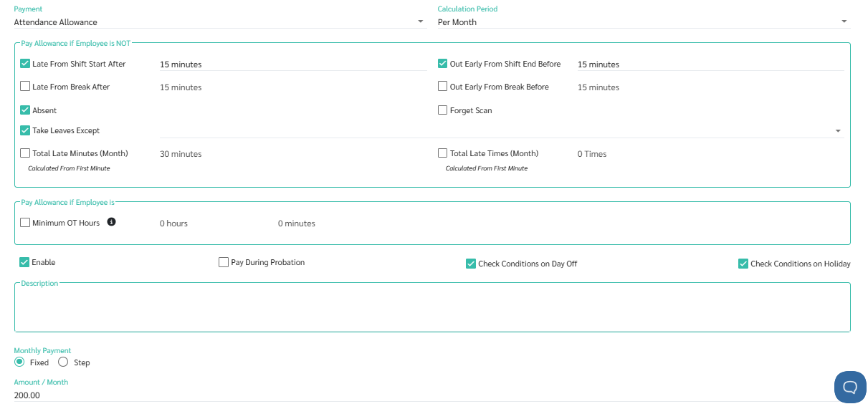868x409 pixels.
Task: Uncheck Late From Shift Start After
Action: pos(25,64)
